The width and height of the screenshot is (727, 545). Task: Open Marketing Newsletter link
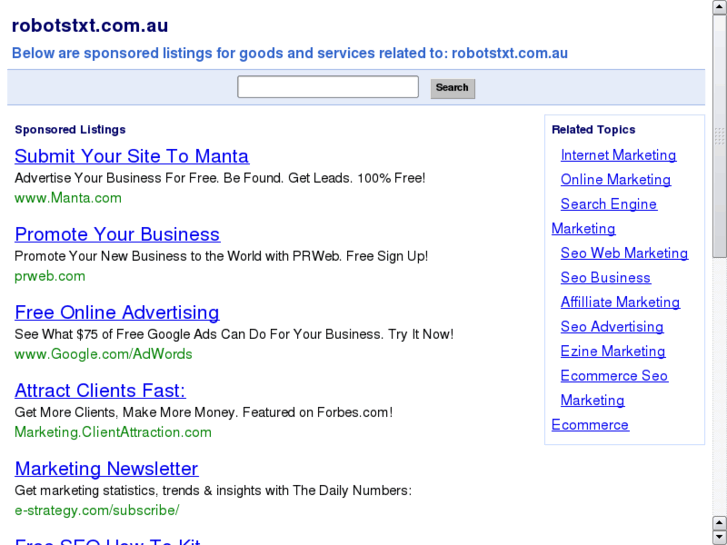point(107,468)
